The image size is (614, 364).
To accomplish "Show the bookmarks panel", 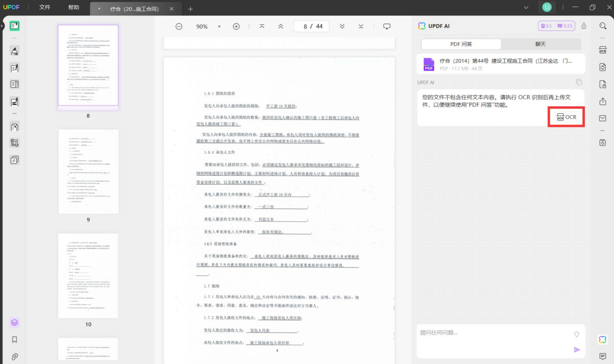I will pos(15,340).
